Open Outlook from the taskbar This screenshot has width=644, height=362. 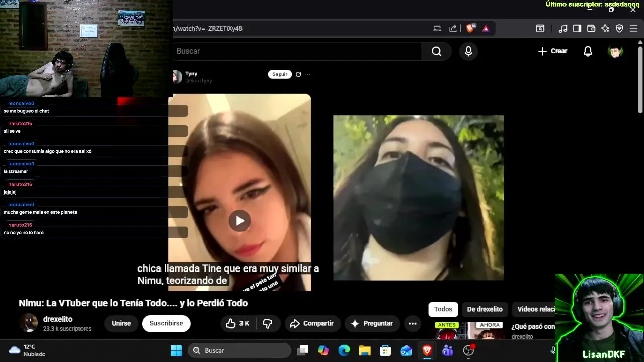click(406, 351)
